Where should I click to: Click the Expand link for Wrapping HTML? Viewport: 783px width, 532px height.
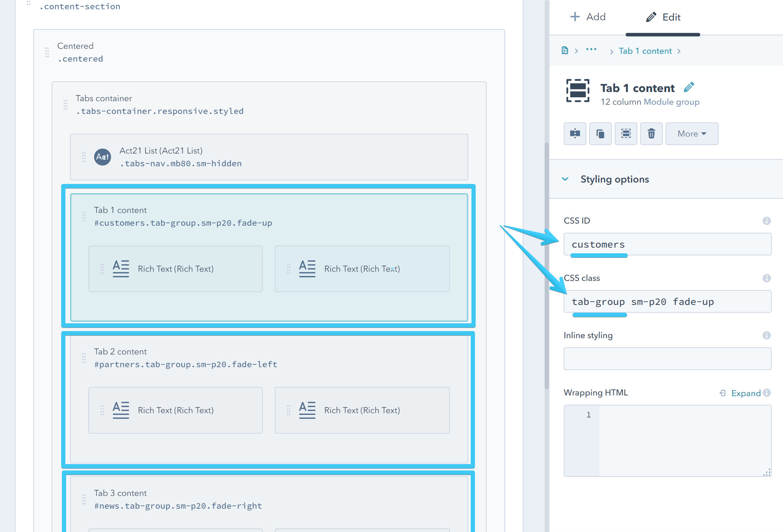(746, 393)
